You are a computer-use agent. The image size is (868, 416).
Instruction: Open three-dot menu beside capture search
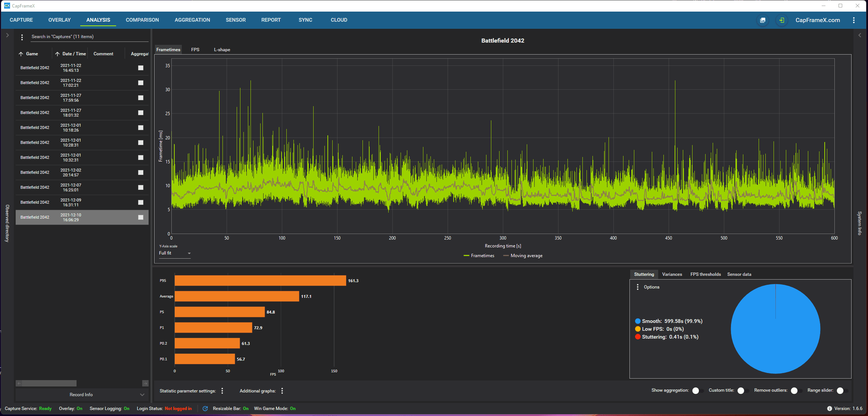(22, 37)
